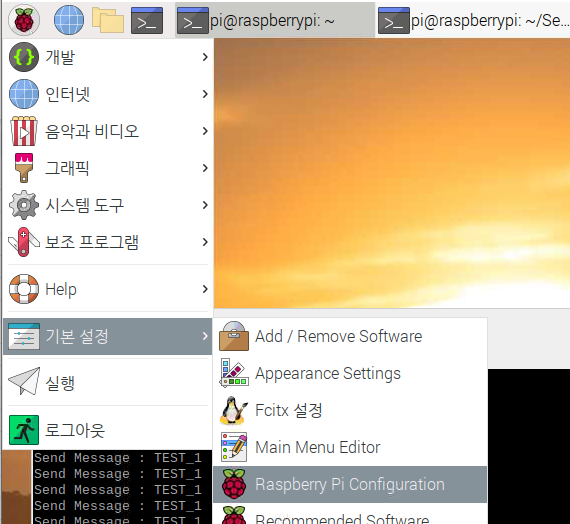Open Add / Remove Software
The image size is (570, 524).
pyautogui.click(x=350, y=336)
